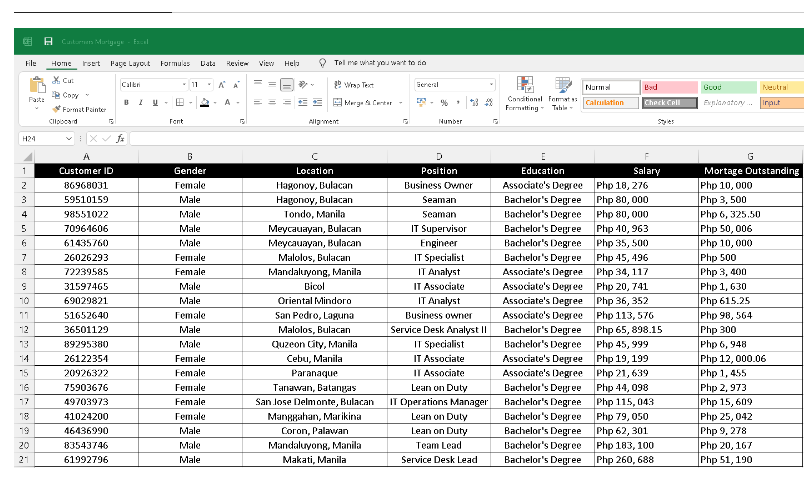Click Increase Decimal icon
Screen dimensions: 811x479
point(474,102)
